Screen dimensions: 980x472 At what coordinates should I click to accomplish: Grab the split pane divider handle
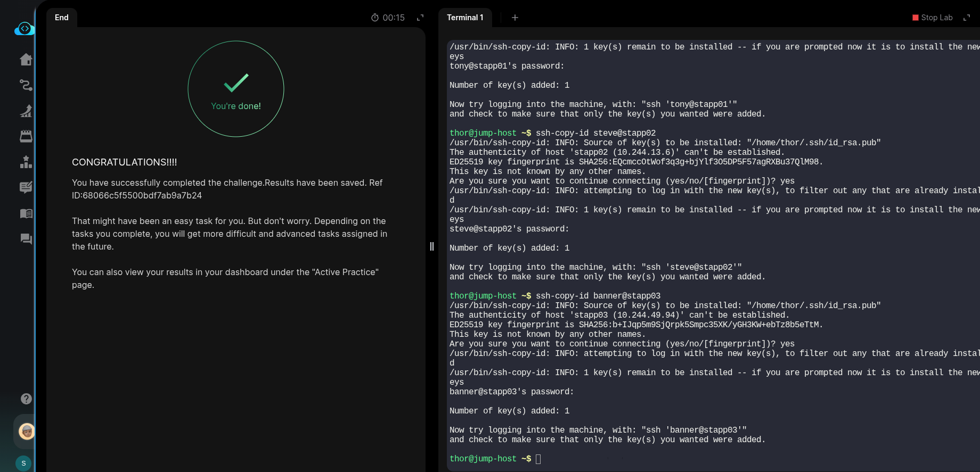click(432, 246)
